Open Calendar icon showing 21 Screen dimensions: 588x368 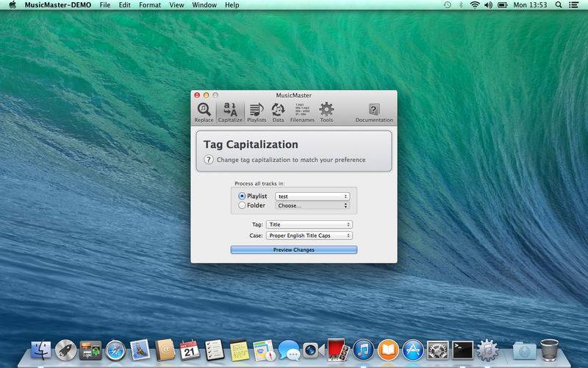[190, 350]
